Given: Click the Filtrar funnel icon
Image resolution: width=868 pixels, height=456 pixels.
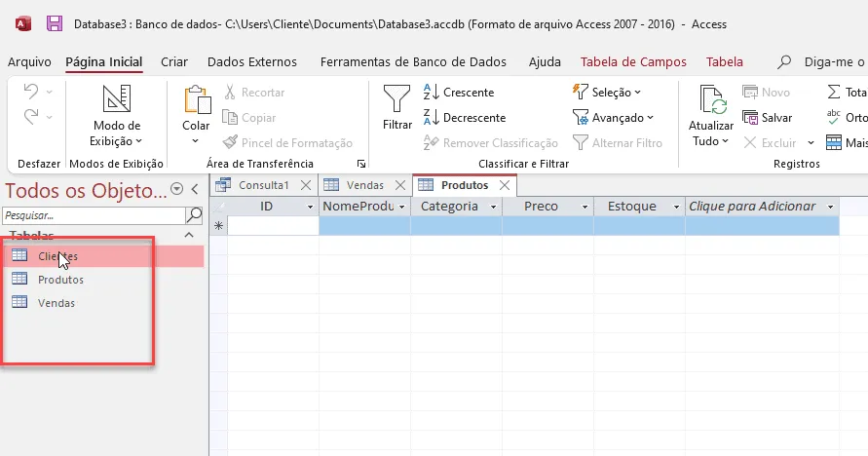Looking at the screenshot, I should (x=396, y=99).
